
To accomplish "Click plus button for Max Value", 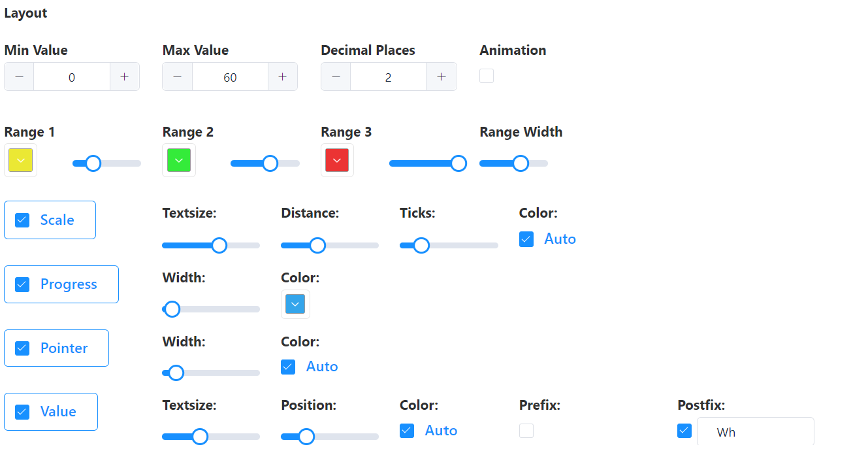I will coord(282,77).
